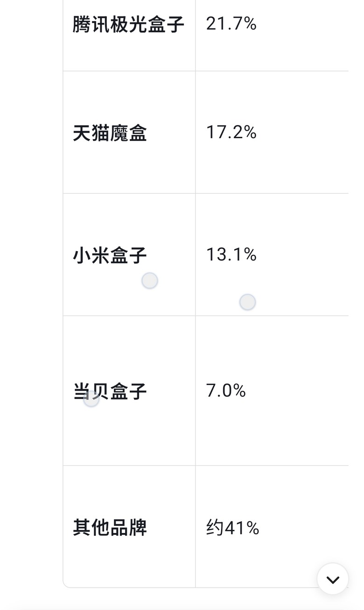Choose the 小米盒子 row label
This screenshot has width=364, height=610.
[110, 255]
